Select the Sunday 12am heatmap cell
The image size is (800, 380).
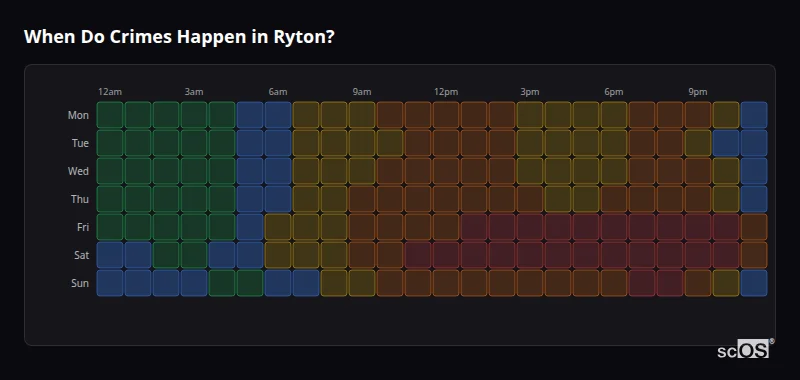pos(110,283)
